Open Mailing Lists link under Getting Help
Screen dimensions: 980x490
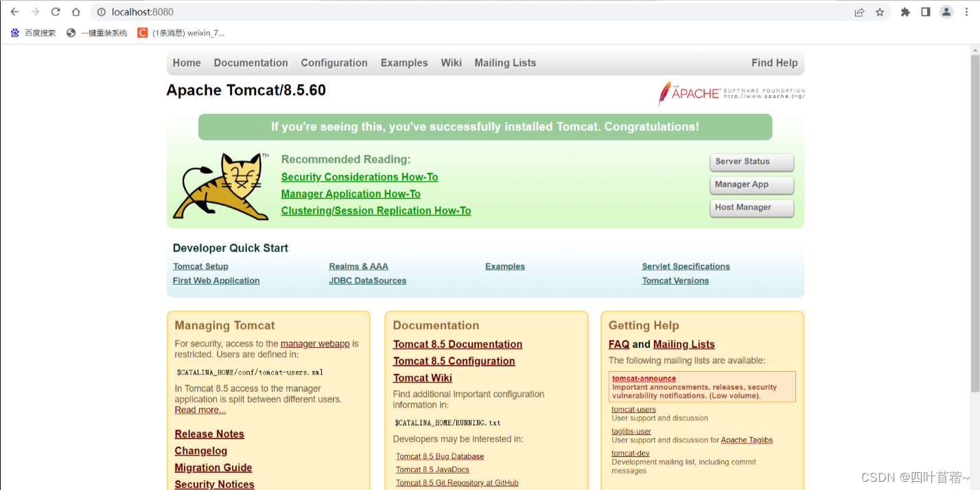(684, 345)
